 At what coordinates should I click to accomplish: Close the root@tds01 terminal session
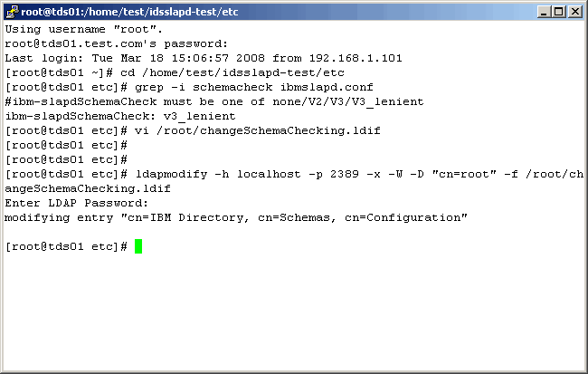pyautogui.click(x=574, y=12)
